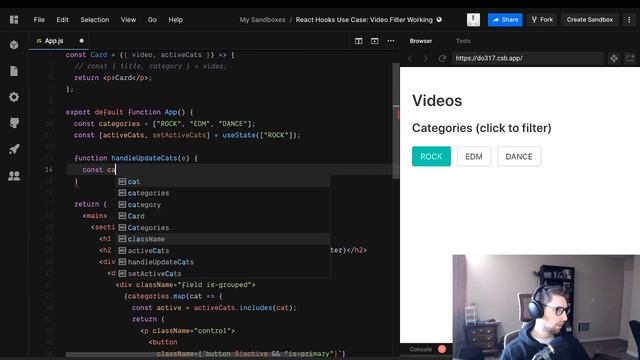The height and width of the screenshot is (360, 640).
Task: Open the CodeSandbox dashboard logo menu
Action: click(x=14, y=20)
